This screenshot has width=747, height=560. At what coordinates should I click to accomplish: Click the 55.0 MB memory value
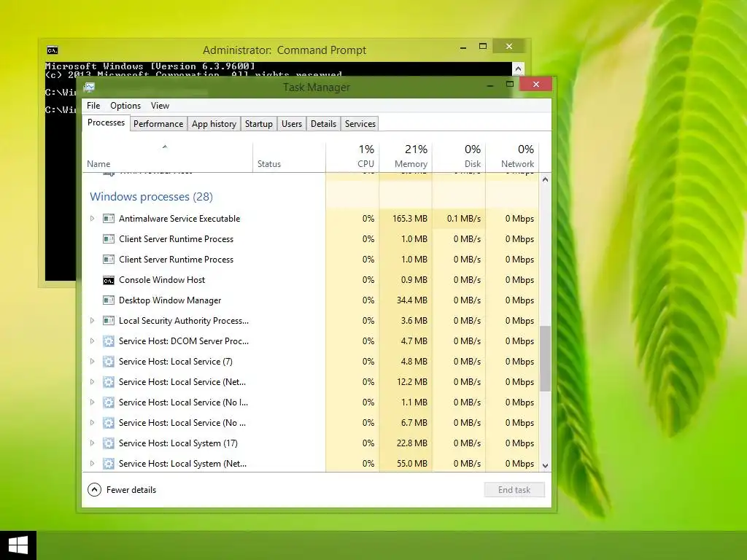pyautogui.click(x=412, y=464)
